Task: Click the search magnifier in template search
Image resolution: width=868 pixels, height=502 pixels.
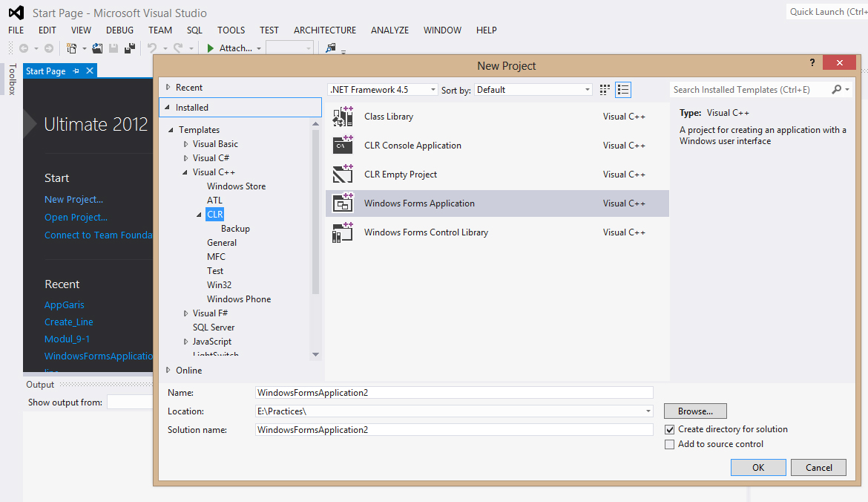Action: pyautogui.click(x=836, y=89)
